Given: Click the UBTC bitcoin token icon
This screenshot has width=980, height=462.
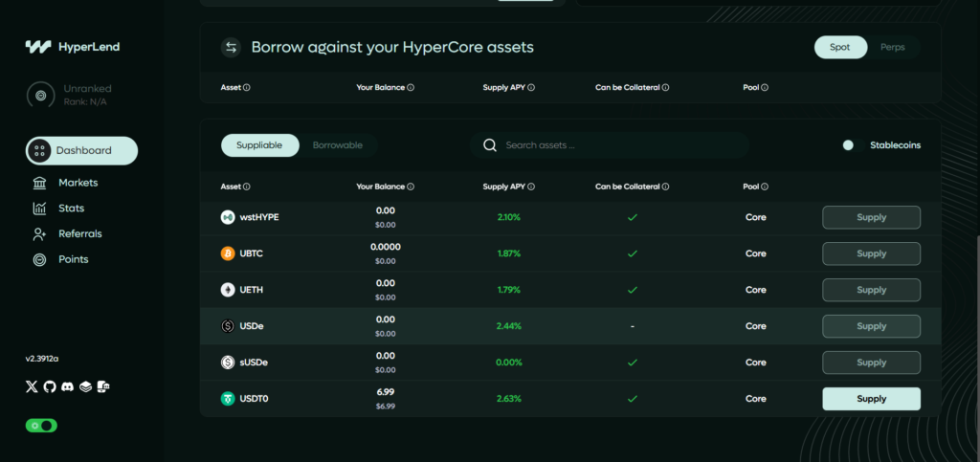Looking at the screenshot, I should pos(228,253).
